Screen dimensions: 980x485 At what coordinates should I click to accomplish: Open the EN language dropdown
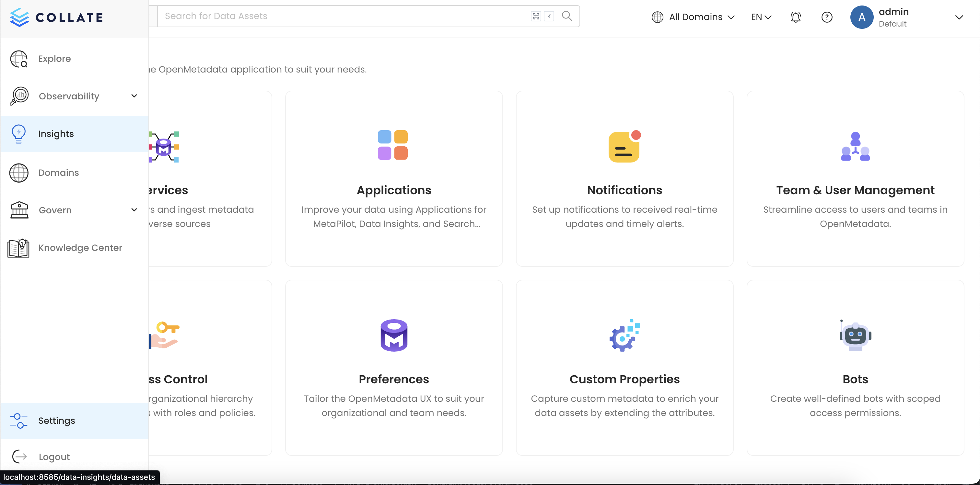point(761,17)
